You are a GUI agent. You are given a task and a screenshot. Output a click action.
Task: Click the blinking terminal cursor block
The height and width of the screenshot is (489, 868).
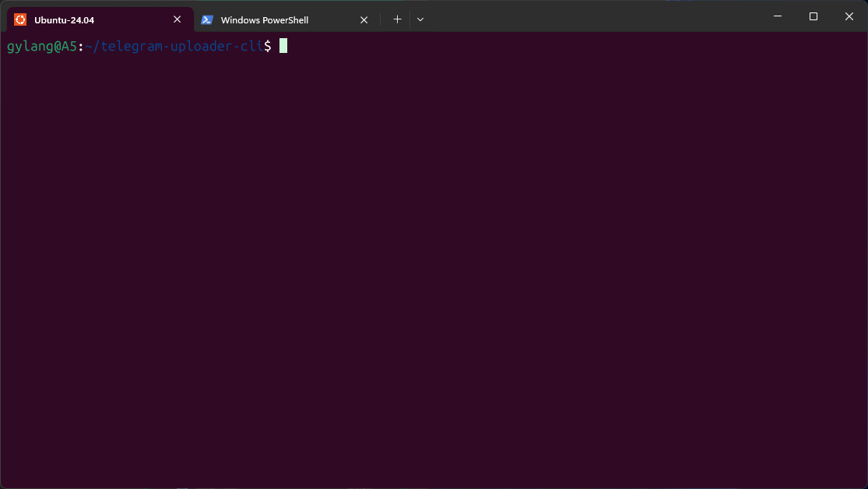pyautogui.click(x=283, y=46)
